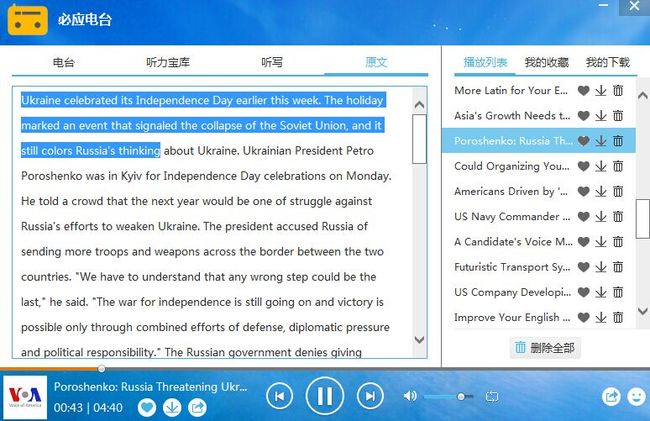Screen dimensions: 650x421
Task: Click the playback progress bar handle
Action: point(101,368)
